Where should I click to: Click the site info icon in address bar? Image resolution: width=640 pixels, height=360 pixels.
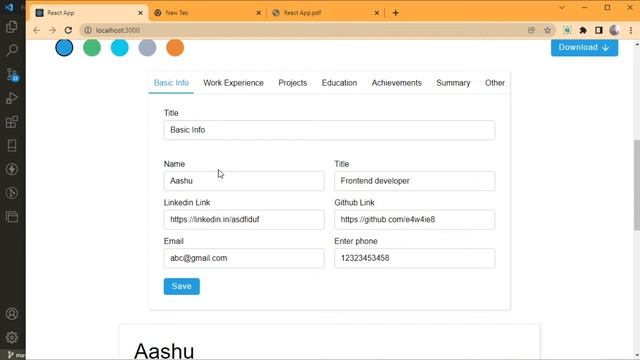pyautogui.click(x=88, y=30)
